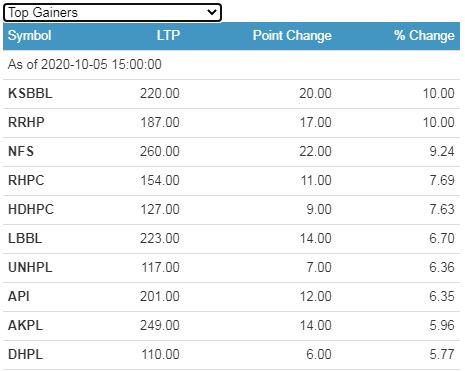This screenshot has width=465, height=371.
Task: Select the LBBL symbol
Action: 25,238
